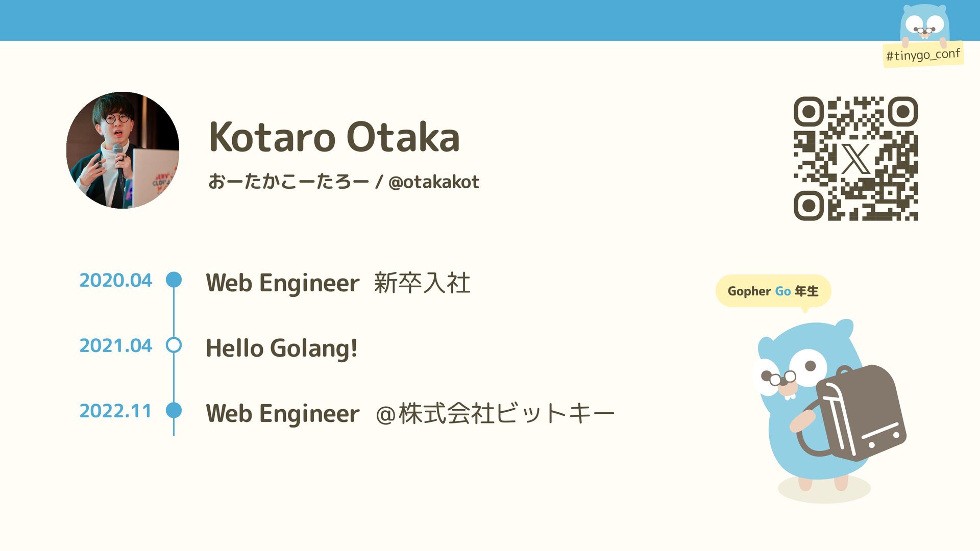Click the @株式会社ビットキー company text
Screen dimensions: 980x551
pyautogui.click(x=495, y=413)
